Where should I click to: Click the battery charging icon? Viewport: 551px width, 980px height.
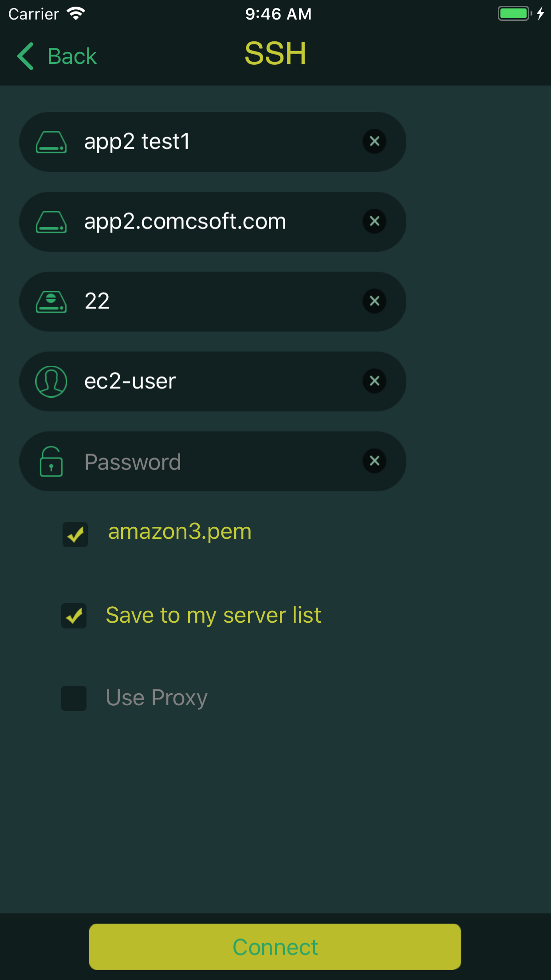[x=514, y=14]
